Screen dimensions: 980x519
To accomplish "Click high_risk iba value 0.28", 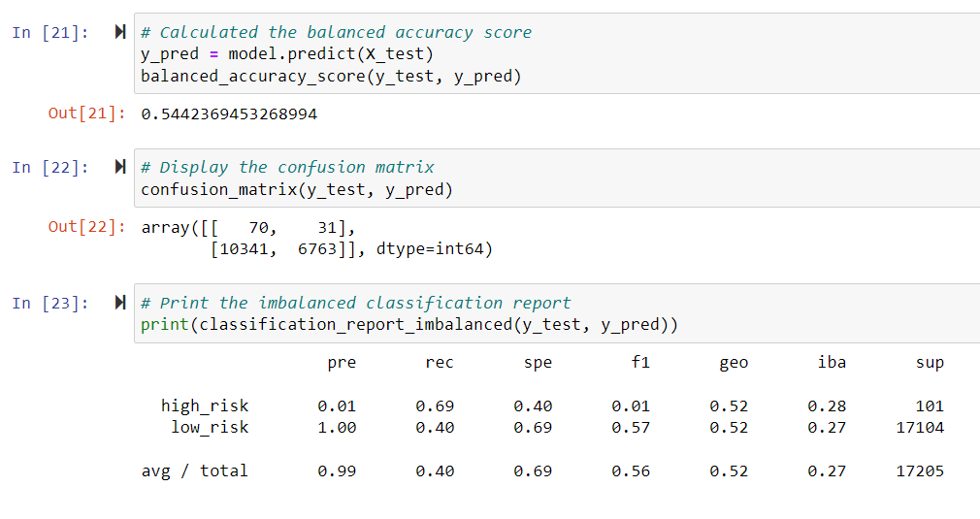I will (x=827, y=406).
